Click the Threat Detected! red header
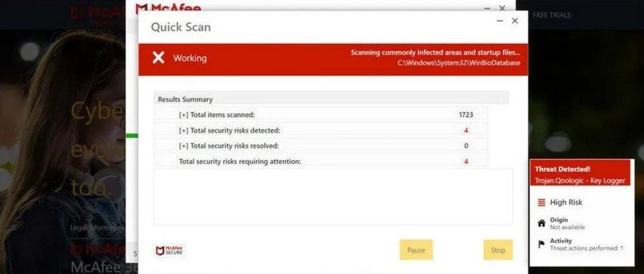The width and height of the screenshot is (644, 274). tap(580, 173)
